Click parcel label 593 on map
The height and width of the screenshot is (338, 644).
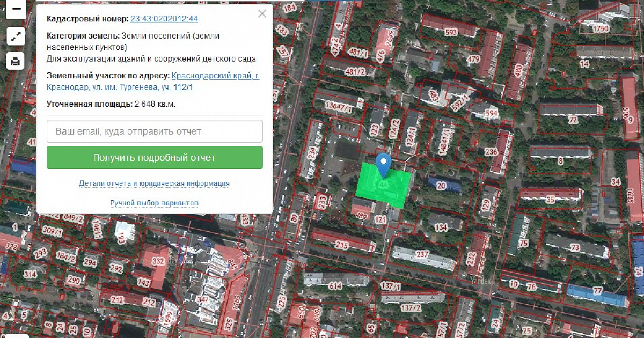tap(451, 32)
